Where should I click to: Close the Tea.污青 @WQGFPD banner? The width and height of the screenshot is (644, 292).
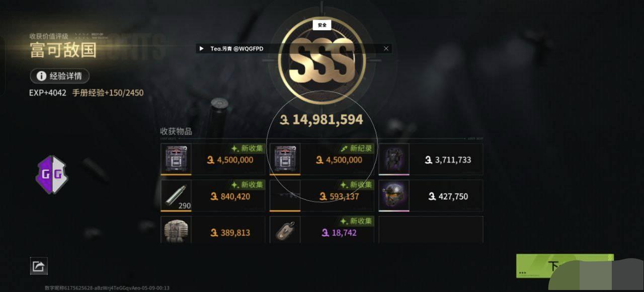[x=386, y=48]
